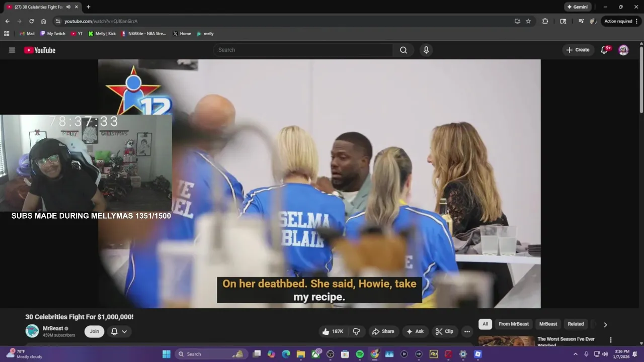Viewport: 644px width, 362px height.
Task: Go to browser home page
Action: [43, 21]
